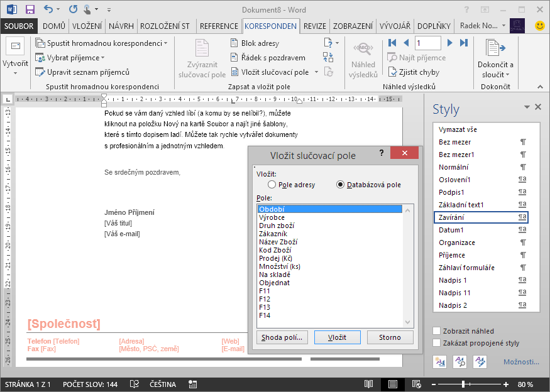The width and height of the screenshot is (550, 392).
Task: Open the SOUBOR tab
Action: click(x=19, y=26)
